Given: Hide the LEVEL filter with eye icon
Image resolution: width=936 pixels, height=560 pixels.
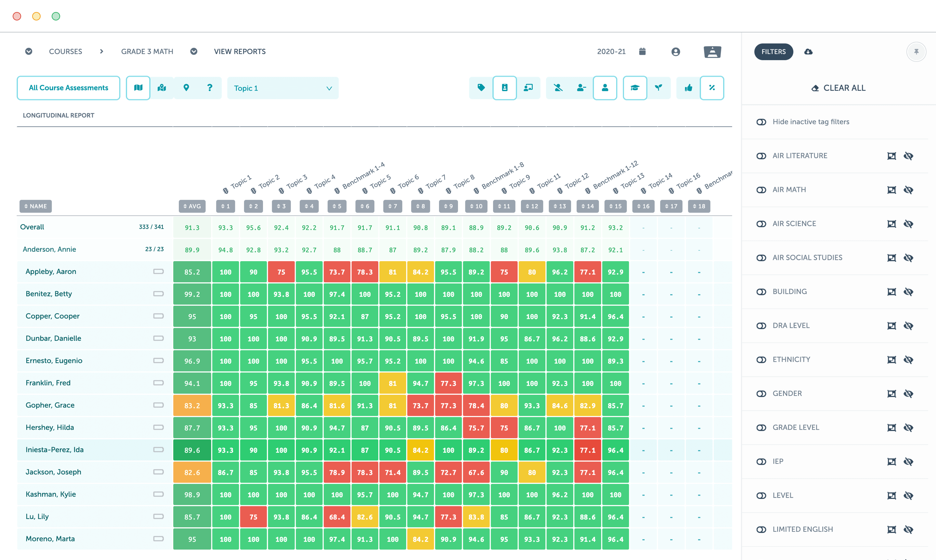Looking at the screenshot, I should click(908, 495).
